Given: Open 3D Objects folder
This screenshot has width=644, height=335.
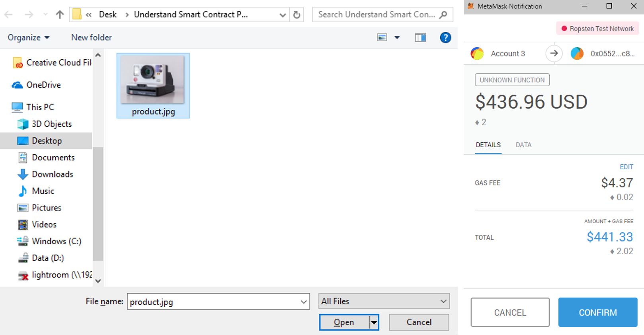Looking at the screenshot, I should pos(44,124).
